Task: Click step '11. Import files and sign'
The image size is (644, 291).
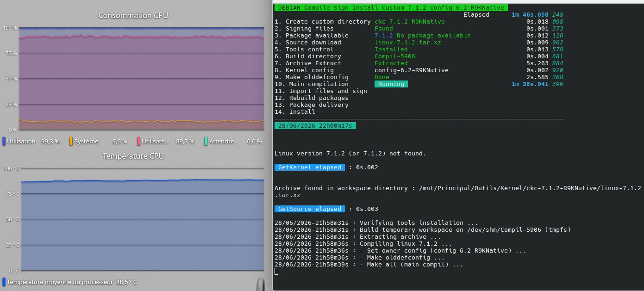Action: click(x=321, y=91)
